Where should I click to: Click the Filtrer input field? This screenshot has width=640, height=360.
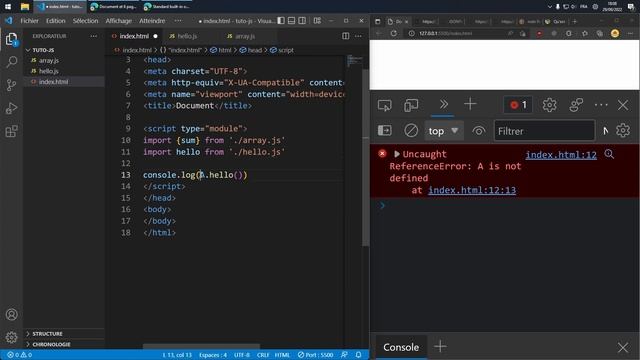[544, 131]
